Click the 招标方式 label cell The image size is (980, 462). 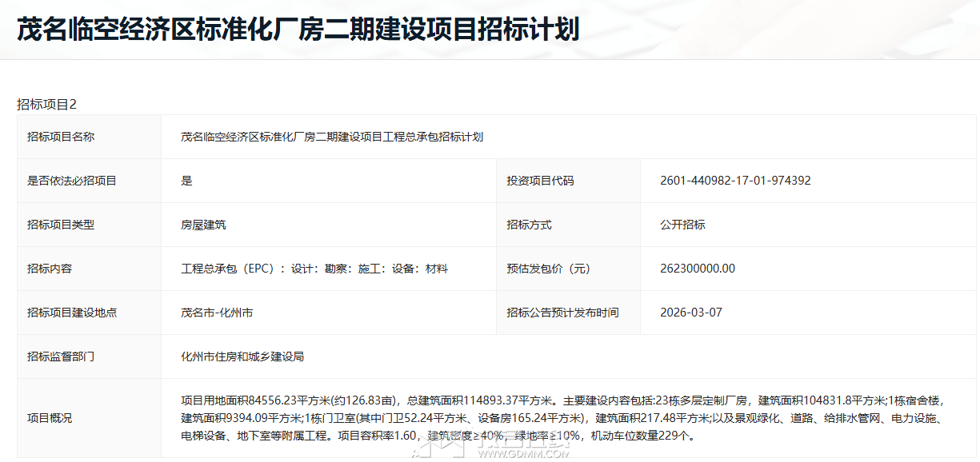click(x=529, y=225)
